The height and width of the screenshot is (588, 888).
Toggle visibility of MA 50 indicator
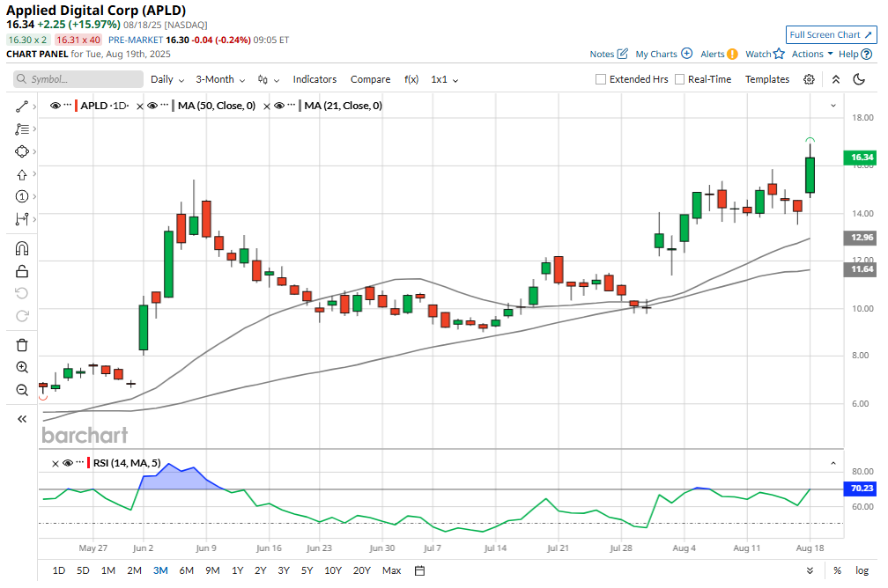(152, 106)
